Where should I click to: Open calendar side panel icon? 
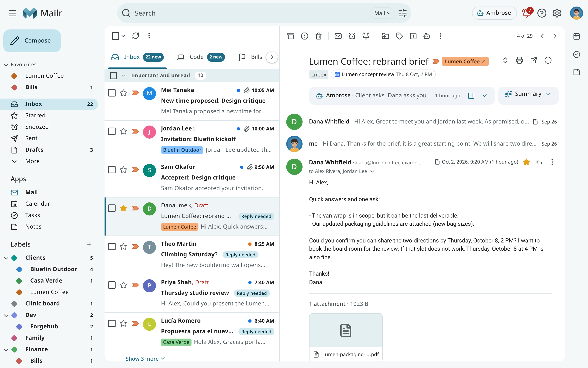point(577,36)
